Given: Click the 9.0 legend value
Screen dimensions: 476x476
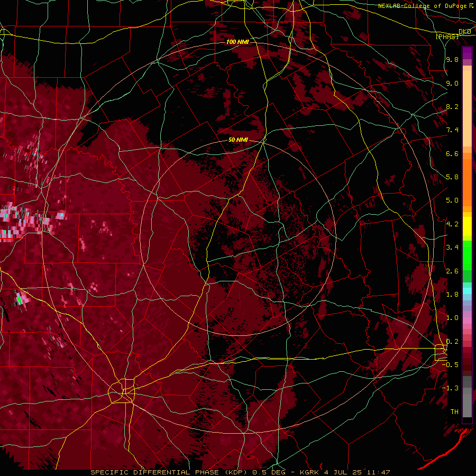Looking at the screenshot, I should [x=452, y=83].
